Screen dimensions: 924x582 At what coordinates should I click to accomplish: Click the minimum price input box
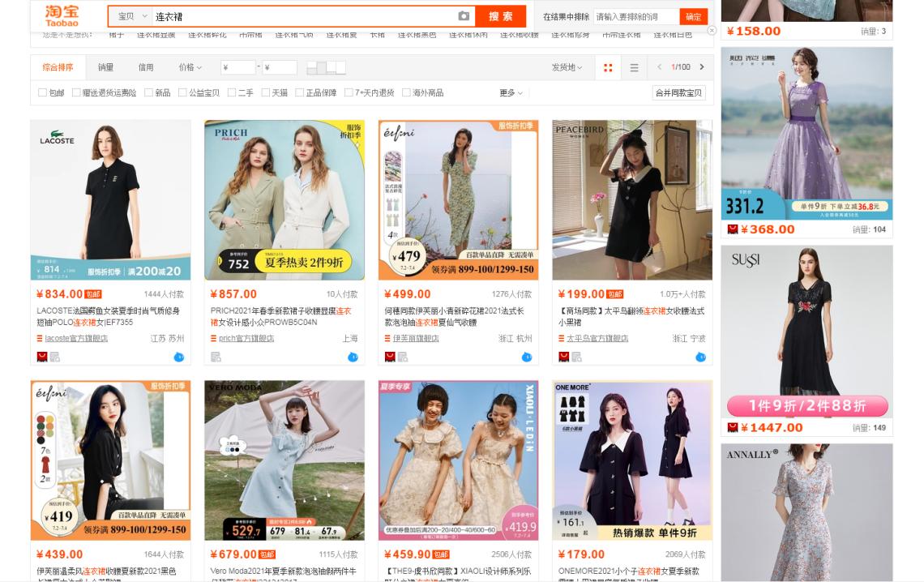[x=238, y=68]
